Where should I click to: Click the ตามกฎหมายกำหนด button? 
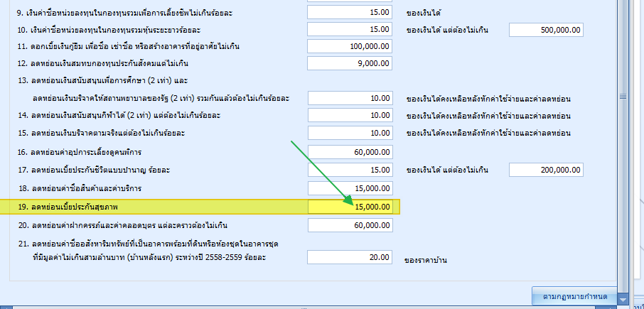point(574,297)
